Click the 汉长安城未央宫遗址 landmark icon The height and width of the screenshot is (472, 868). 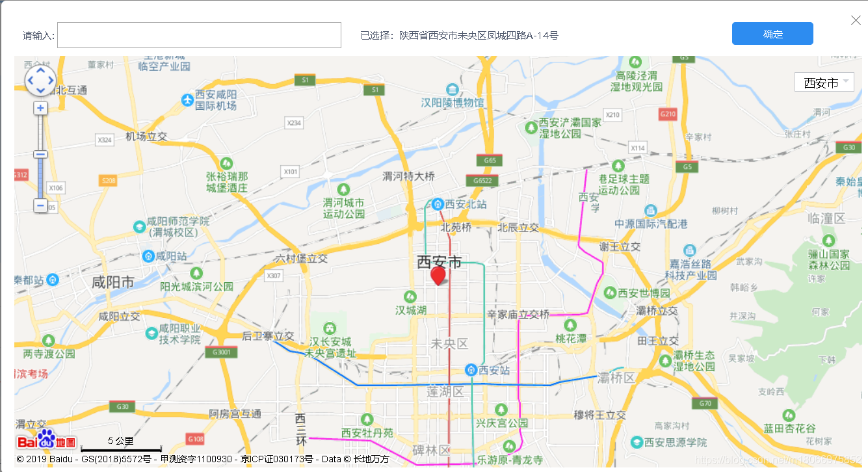click(x=330, y=328)
